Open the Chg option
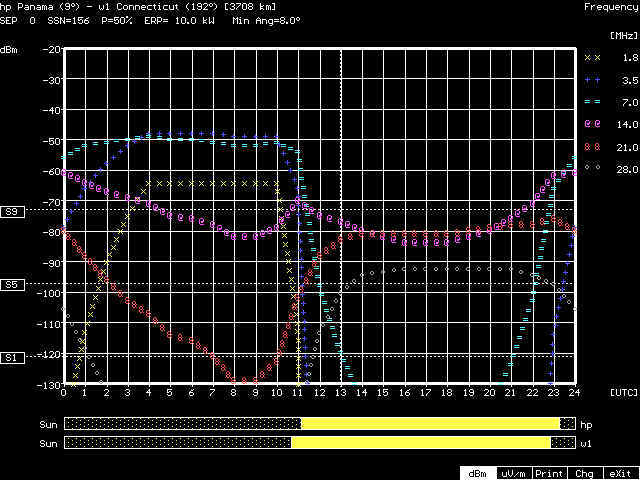The width and height of the screenshot is (640, 480). point(585,473)
